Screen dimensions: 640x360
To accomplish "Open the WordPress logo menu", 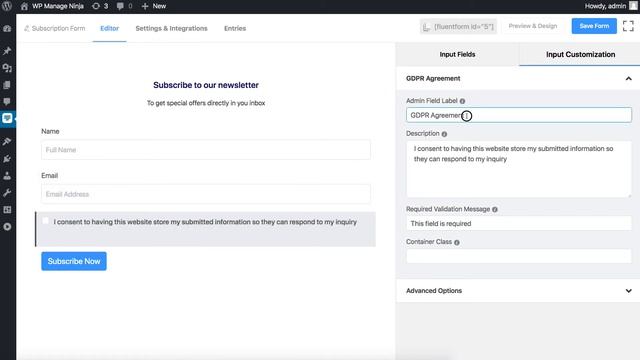I will click(x=7, y=6).
